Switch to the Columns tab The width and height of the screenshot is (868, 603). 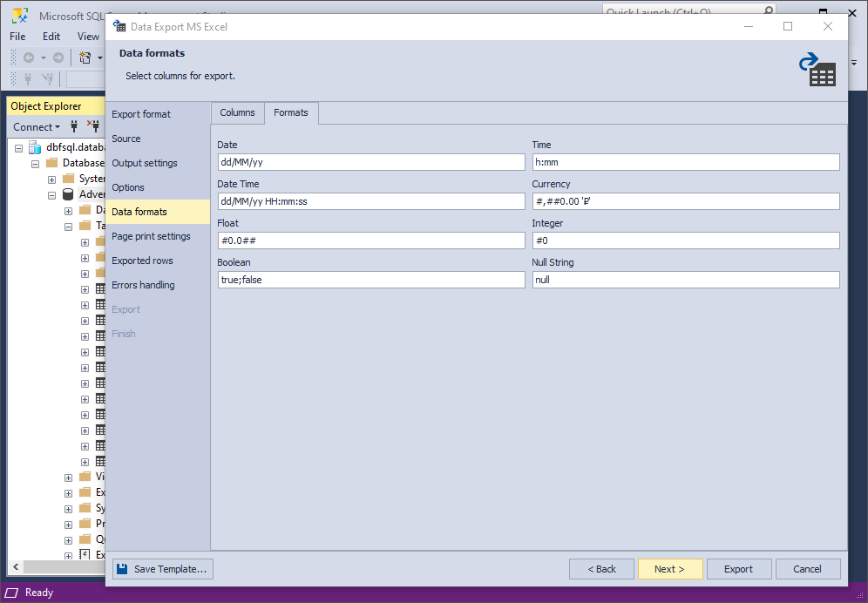(238, 112)
